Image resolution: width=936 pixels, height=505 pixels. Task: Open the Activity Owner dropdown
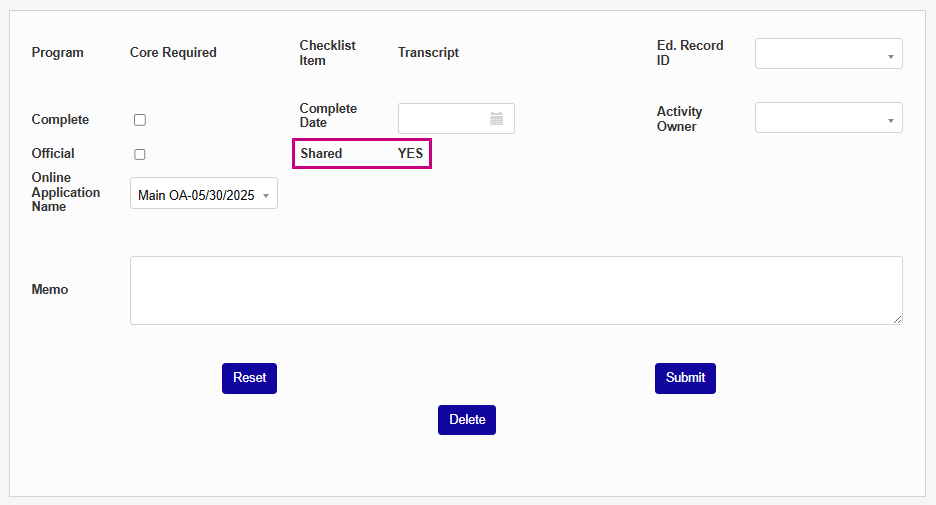(828, 118)
